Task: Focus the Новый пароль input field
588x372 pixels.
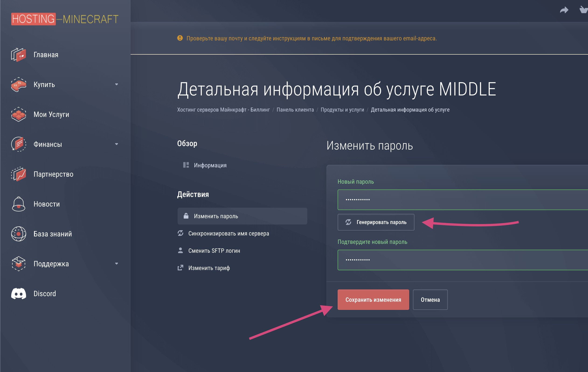Action: [x=463, y=200]
